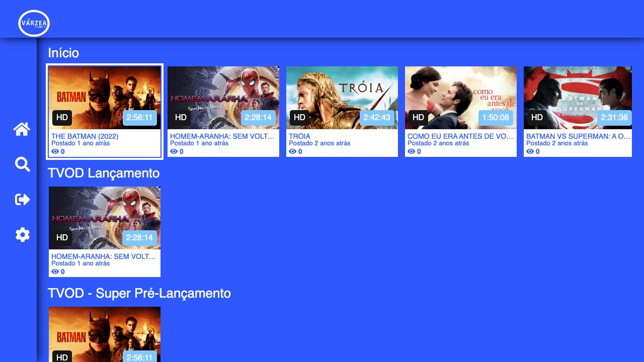Log out using the sidebar exit icon
The height and width of the screenshot is (362, 644).
(23, 200)
